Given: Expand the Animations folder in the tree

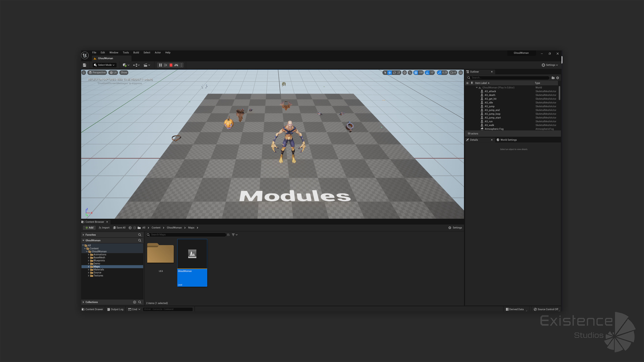Looking at the screenshot, I should click(89, 255).
